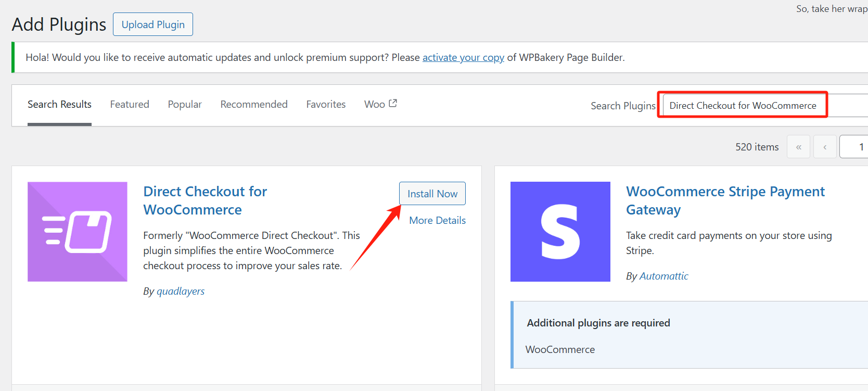Follow the "activate your copy" link
The height and width of the screenshot is (391, 868).
(463, 57)
